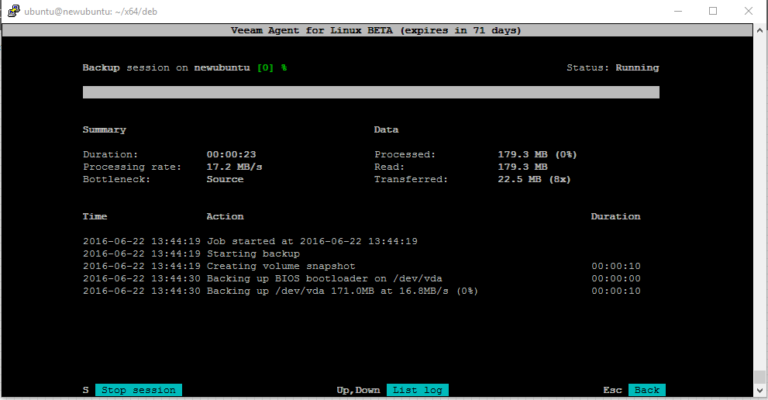The width and height of the screenshot is (768, 400).
Task: Click the Duration value 00:00:23
Action: pyautogui.click(x=231, y=154)
